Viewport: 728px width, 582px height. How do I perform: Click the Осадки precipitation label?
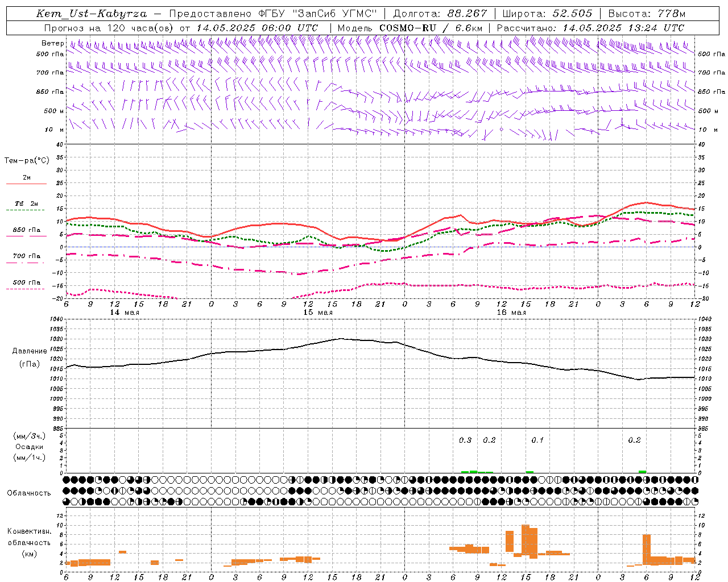tap(30, 447)
